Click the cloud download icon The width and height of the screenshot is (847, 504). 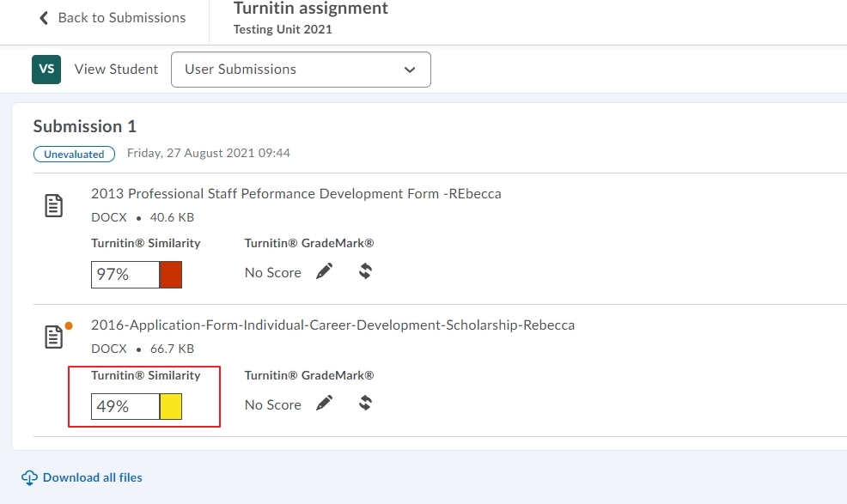tap(30, 477)
